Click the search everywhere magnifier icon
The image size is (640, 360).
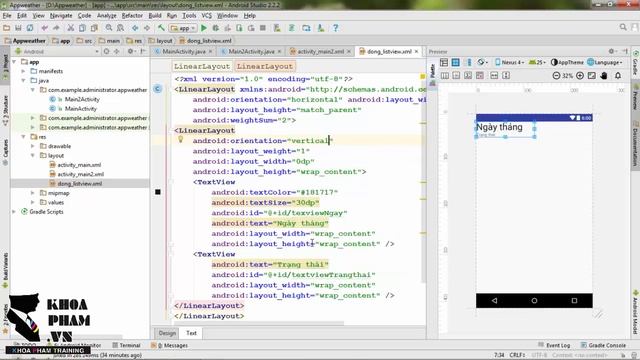623,27
